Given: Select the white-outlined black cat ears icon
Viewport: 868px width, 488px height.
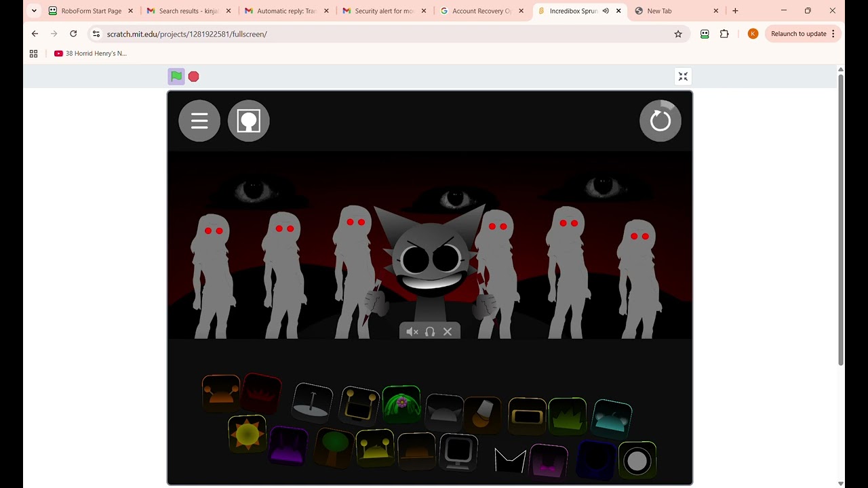Looking at the screenshot, I should tap(510, 460).
